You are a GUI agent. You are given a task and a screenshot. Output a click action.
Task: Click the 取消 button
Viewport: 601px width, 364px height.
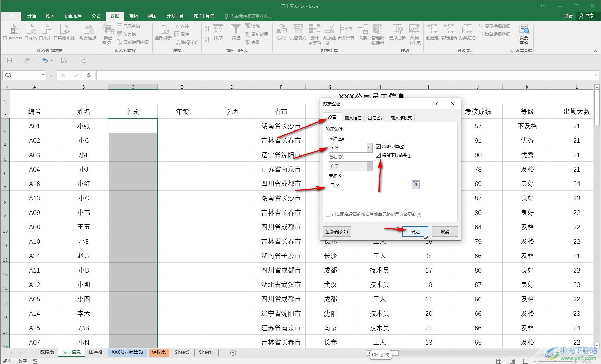pos(445,231)
